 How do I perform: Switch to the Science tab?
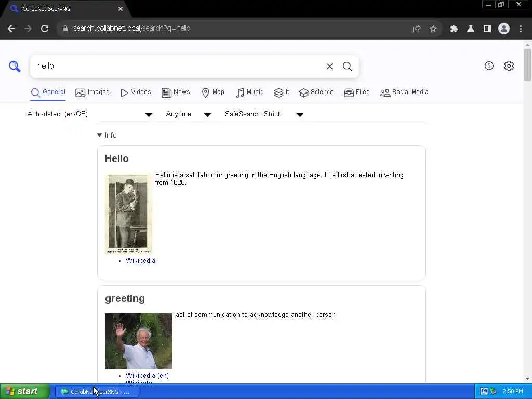316,92
